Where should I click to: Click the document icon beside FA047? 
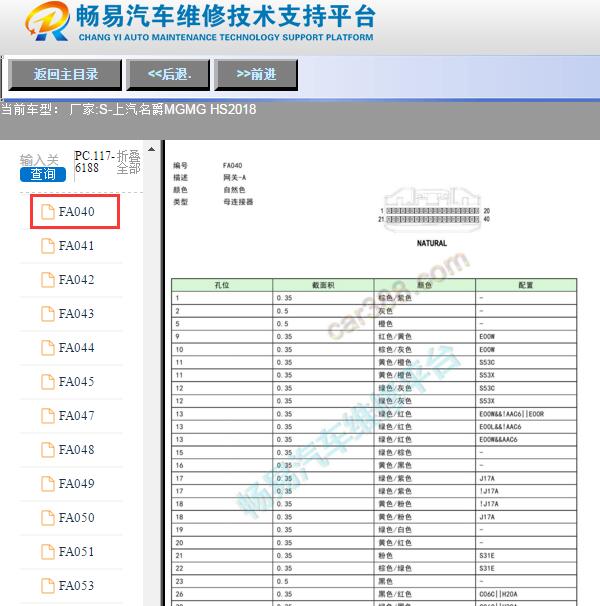point(48,416)
